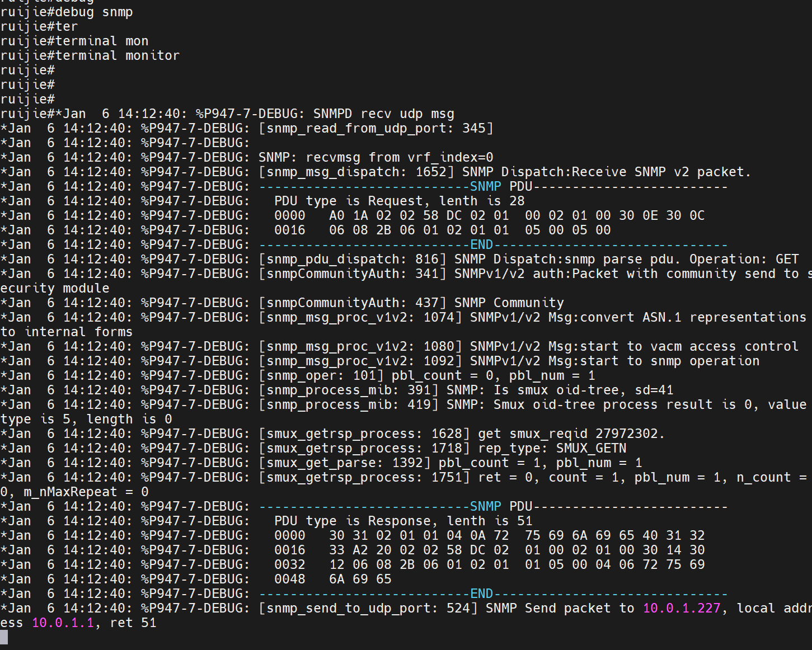
Task: Click the terminal cursor block at bottom
Action: click(x=4, y=637)
